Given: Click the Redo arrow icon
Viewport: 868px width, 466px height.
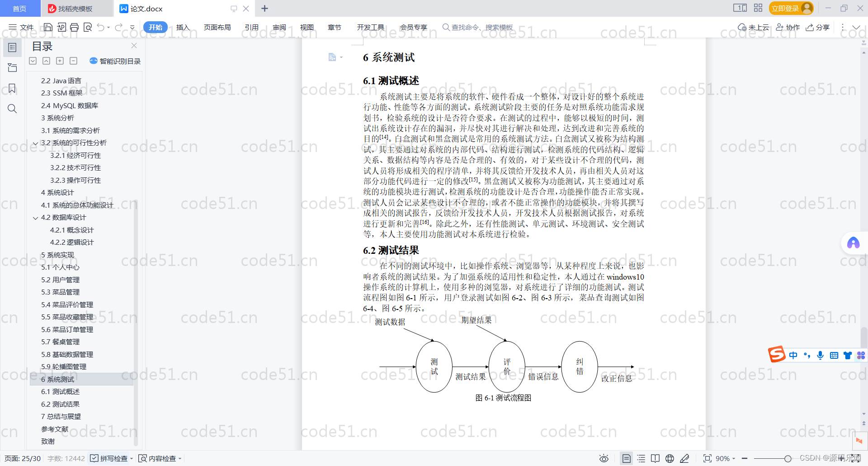Looking at the screenshot, I should (118, 27).
